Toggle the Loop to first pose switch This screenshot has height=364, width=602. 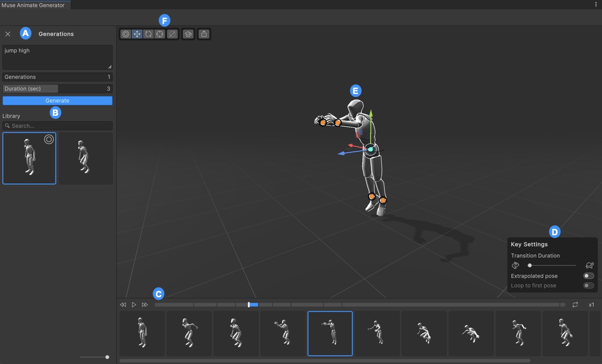point(588,286)
